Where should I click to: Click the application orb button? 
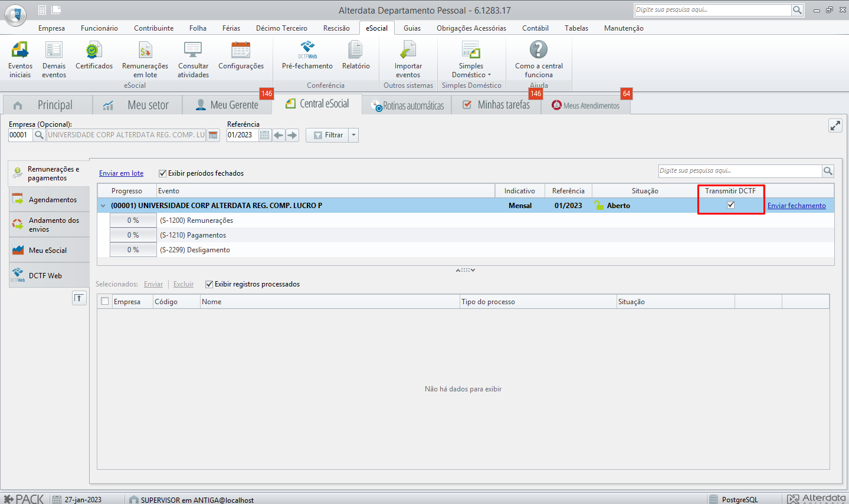point(15,14)
